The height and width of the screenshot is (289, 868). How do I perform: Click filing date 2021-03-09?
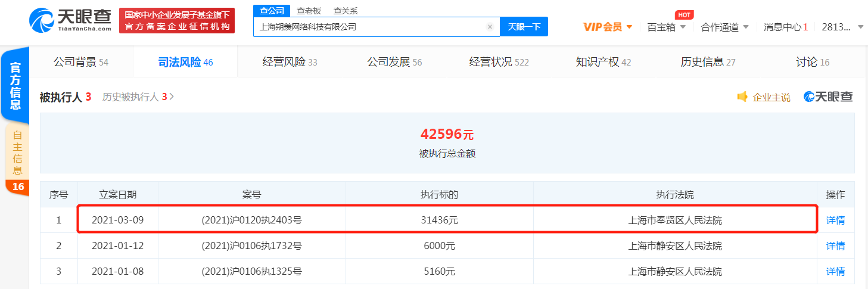(118, 220)
